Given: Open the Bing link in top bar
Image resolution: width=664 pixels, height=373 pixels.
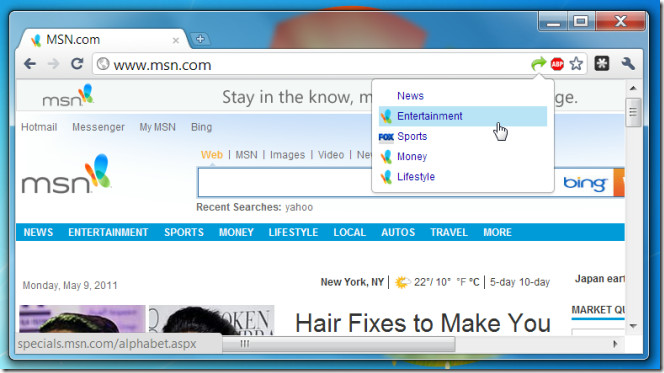Looking at the screenshot, I should coord(201,127).
